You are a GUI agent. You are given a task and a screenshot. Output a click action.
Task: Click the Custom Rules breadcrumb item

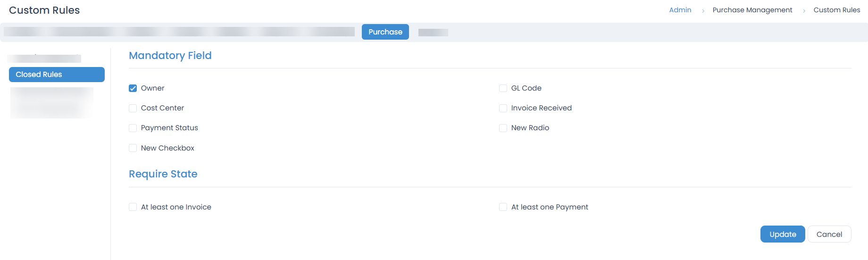836,10
